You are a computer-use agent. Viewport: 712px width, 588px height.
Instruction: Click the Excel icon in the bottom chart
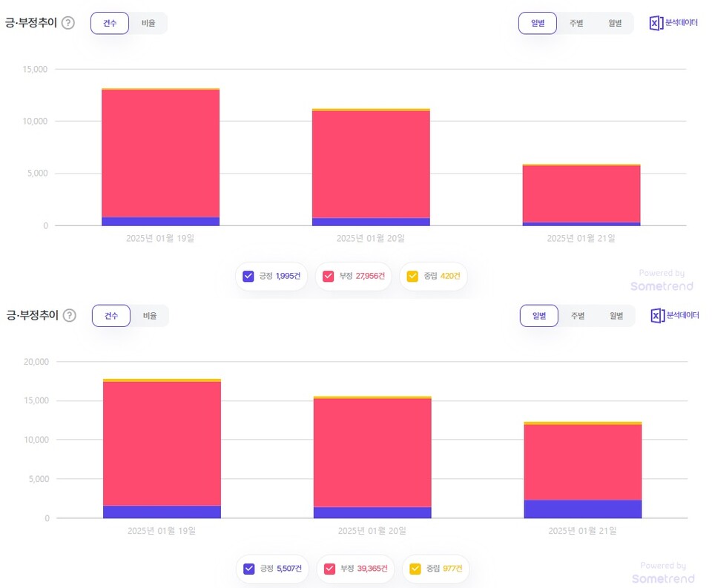[x=657, y=316]
